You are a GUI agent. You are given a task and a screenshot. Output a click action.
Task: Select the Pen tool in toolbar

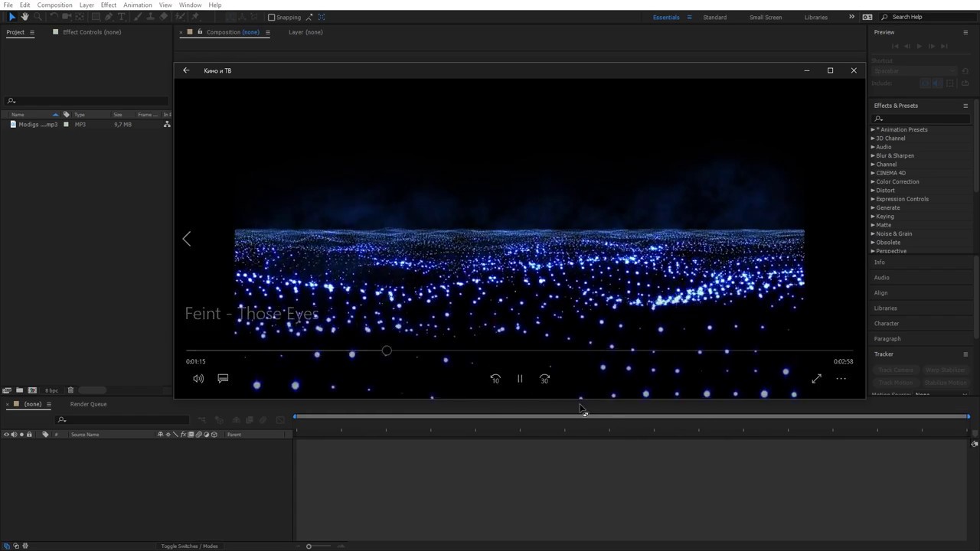[x=108, y=17]
